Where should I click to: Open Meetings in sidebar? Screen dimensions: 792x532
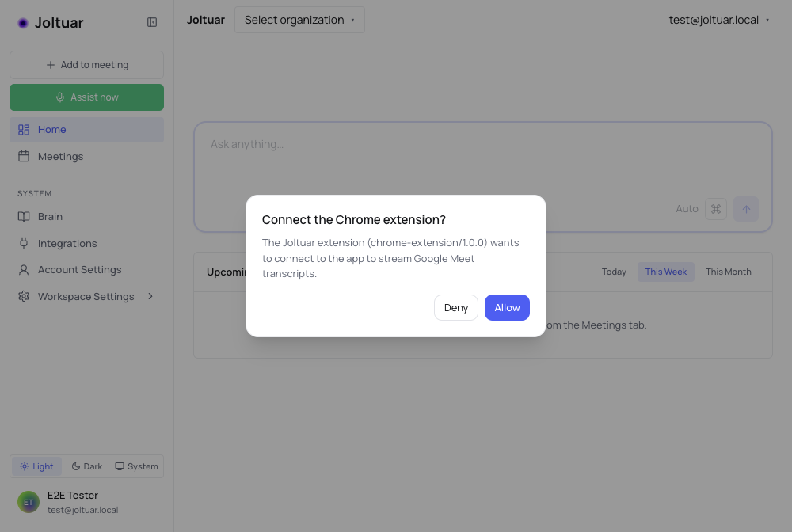coord(87,157)
